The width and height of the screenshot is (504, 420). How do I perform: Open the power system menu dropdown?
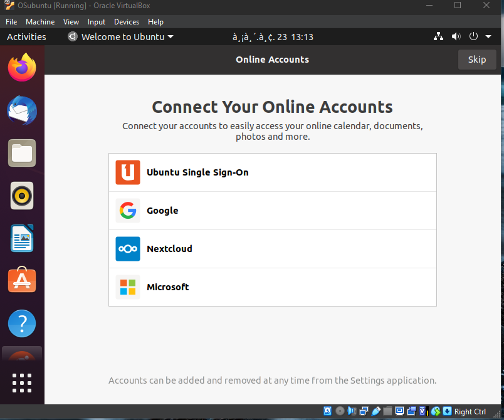click(x=478, y=37)
